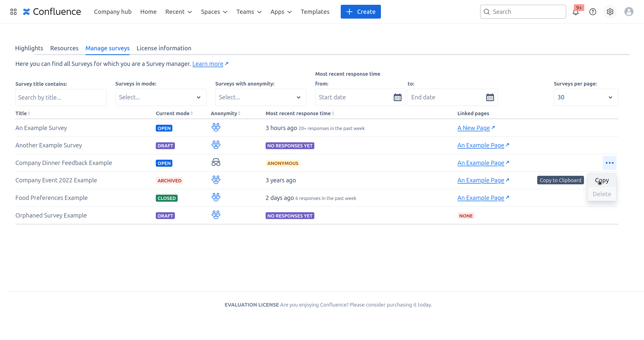Screen dimensions: 644x340
Task: Click the three-dot more actions button
Action: coord(609,163)
